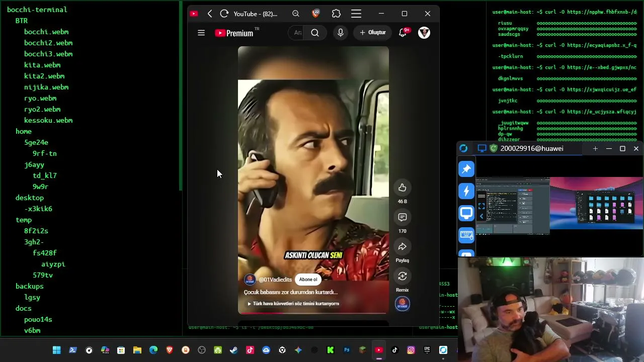Click the YouTube search magnifier button
Screen dimensions: 644x362
[x=315, y=33]
